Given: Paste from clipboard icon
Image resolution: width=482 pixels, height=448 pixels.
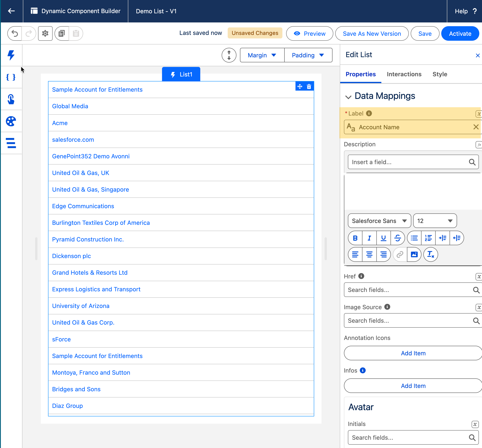Looking at the screenshot, I should (76, 33).
